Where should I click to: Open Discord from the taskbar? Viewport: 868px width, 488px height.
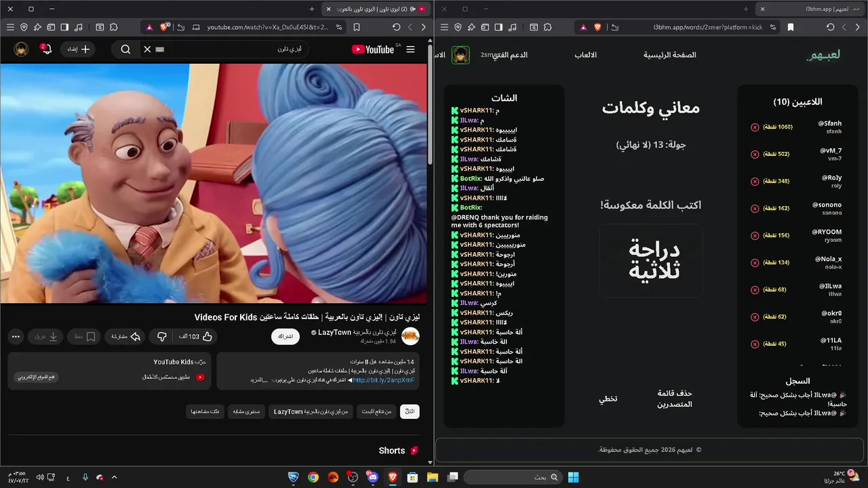(372, 477)
